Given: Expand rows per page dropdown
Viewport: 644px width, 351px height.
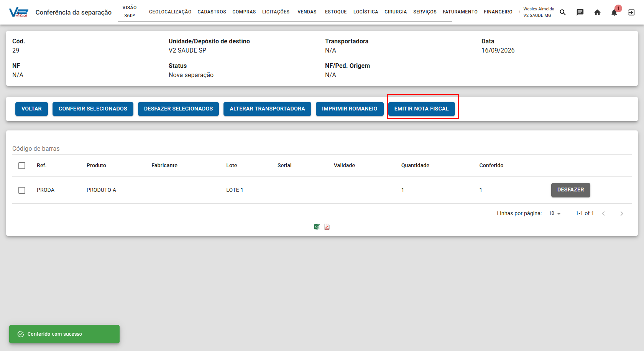Looking at the screenshot, I should point(555,213).
